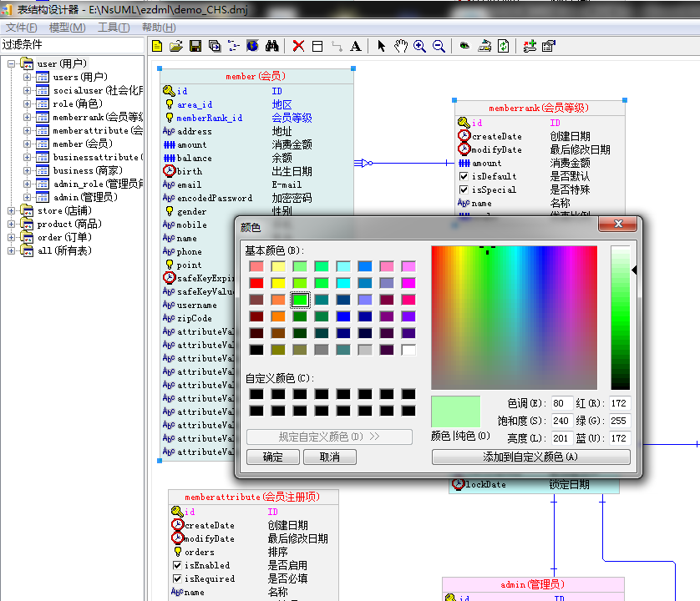Select the first custom color slot
Viewport: 700px width, 601px height.
click(256, 394)
